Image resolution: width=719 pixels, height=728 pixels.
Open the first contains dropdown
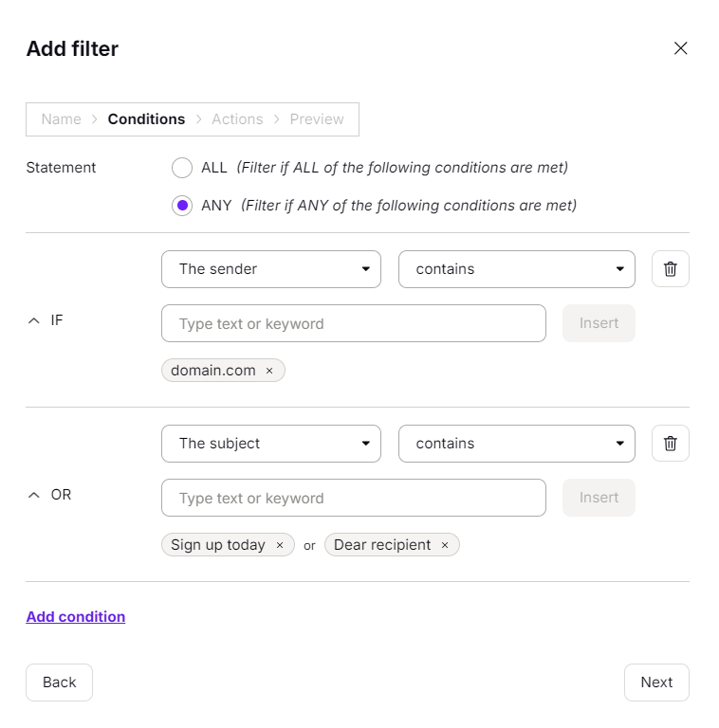point(516,269)
